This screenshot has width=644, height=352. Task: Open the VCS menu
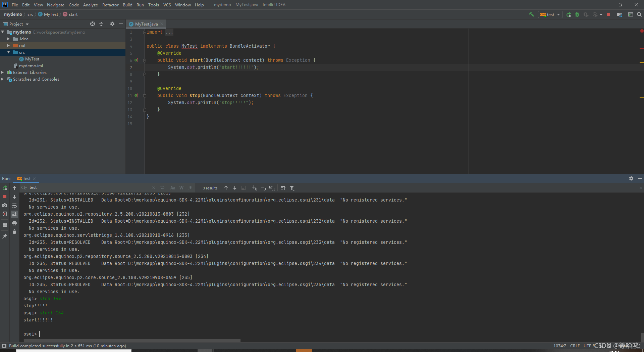coord(167,5)
